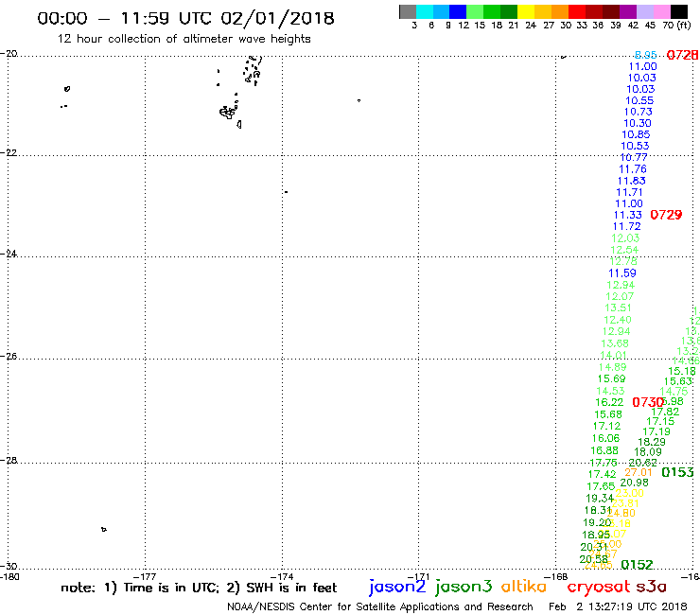Viewport: 700px width, 615px height.
Task: Click the 14.89 wave height value
Action: point(613,367)
